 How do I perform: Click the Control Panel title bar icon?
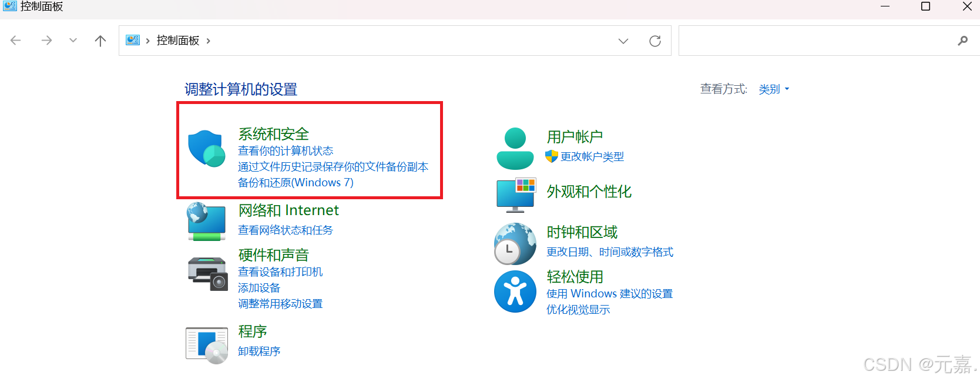pyautogui.click(x=10, y=6)
